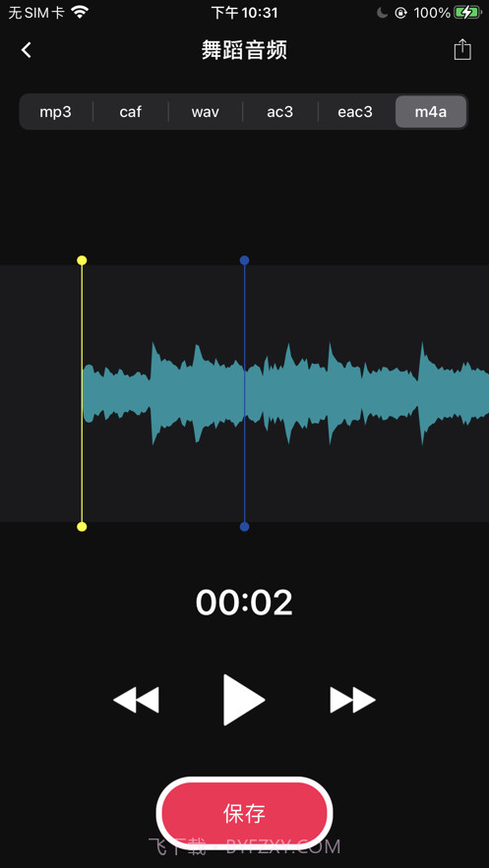Pick the eac3 format option

click(x=355, y=112)
